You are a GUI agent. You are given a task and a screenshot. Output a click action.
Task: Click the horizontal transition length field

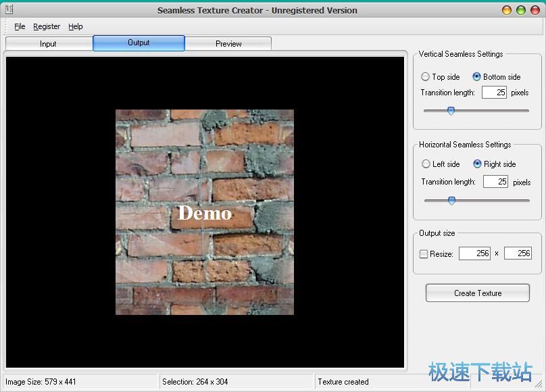click(495, 182)
